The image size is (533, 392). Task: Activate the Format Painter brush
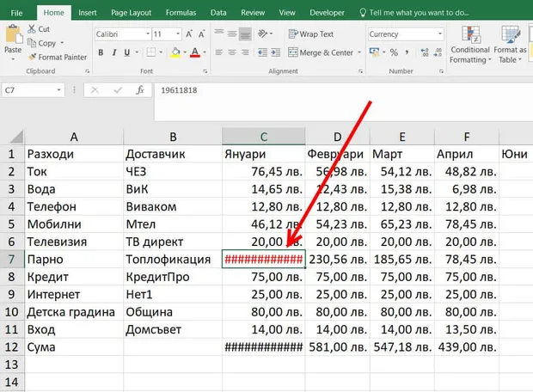point(32,57)
